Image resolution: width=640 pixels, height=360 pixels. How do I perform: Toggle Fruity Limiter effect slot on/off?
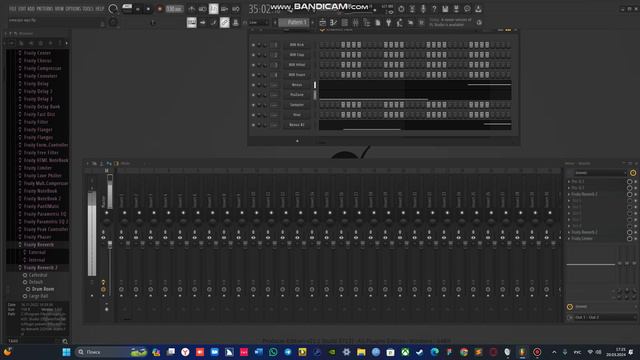[629, 238]
